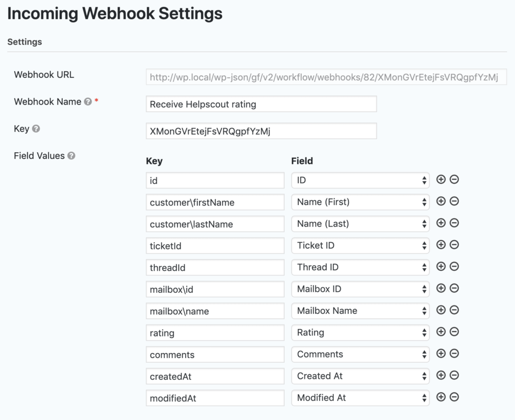Click the 'Settings' section title
This screenshot has width=515, height=420.
[x=25, y=42]
